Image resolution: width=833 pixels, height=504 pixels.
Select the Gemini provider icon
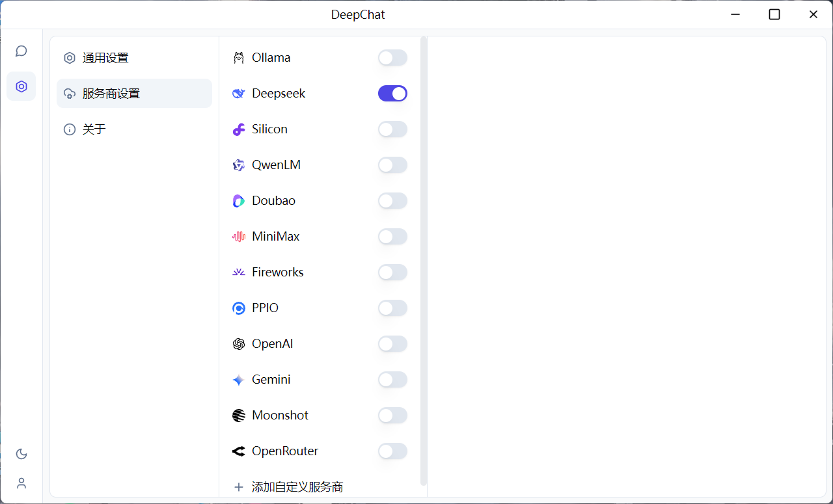coord(239,379)
